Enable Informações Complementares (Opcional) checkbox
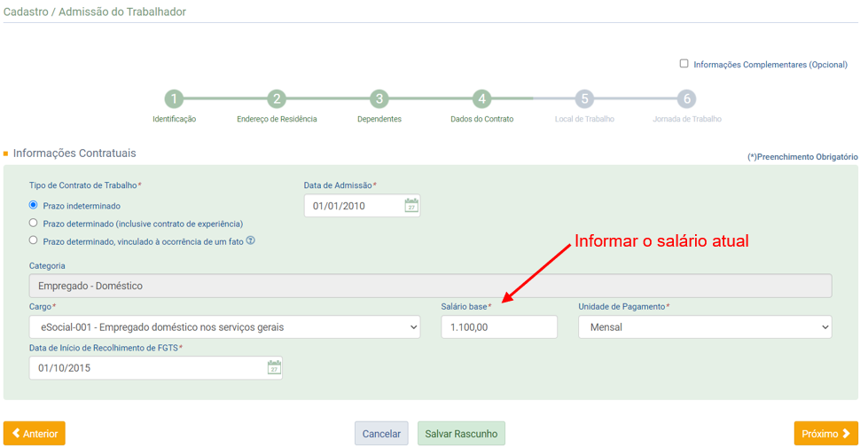Image resolution: width=868 pixels, height=448 pixels. pos(684,64)
